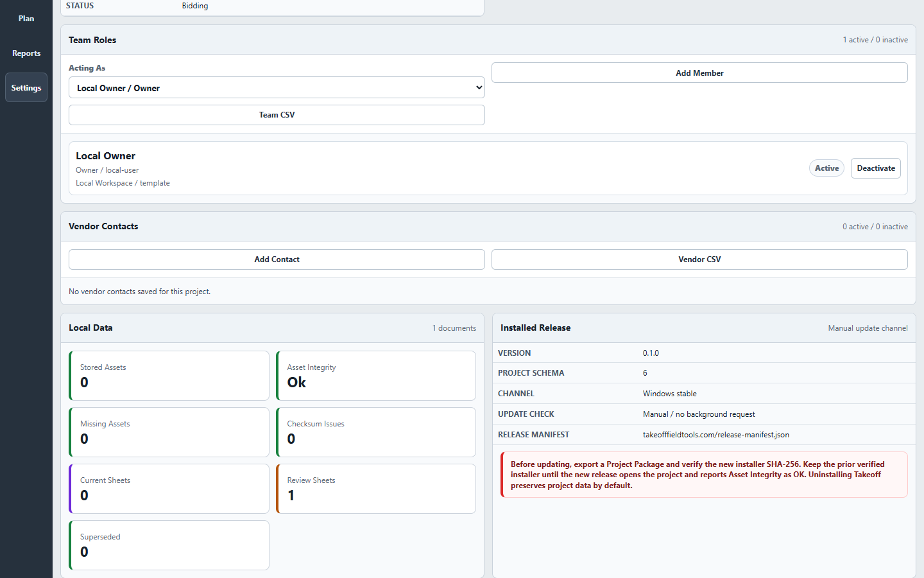The image size is (924, 578).
Task: Click the STATUS row label
Action: (x=80, y=6)
